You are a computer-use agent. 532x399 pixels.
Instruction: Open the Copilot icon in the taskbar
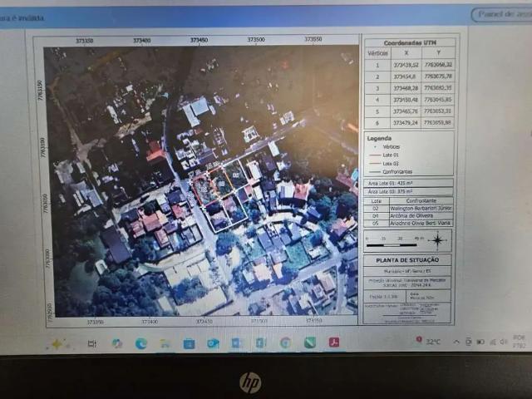(x=57, y=343)
